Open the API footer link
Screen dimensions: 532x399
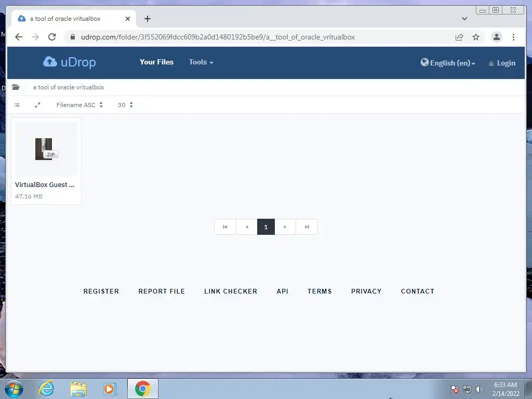coord(282,291)
